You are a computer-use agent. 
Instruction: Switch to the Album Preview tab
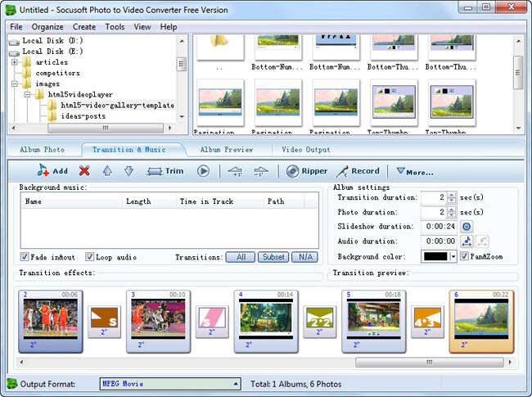[227, 150]
